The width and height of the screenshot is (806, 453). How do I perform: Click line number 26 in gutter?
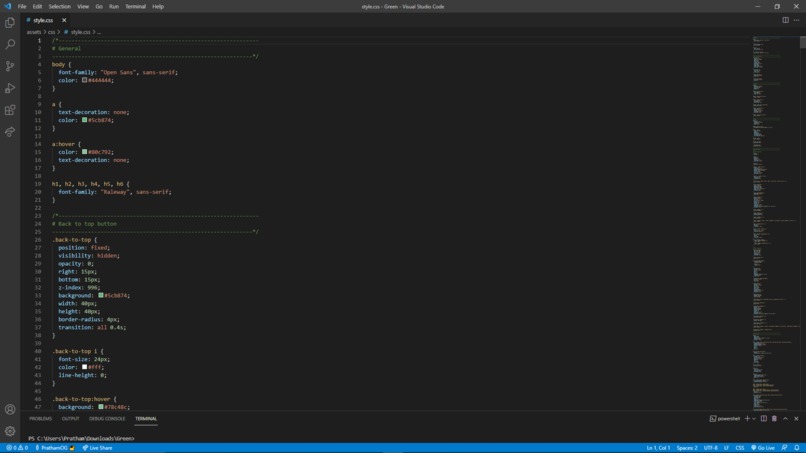click(x=38, y=240)
